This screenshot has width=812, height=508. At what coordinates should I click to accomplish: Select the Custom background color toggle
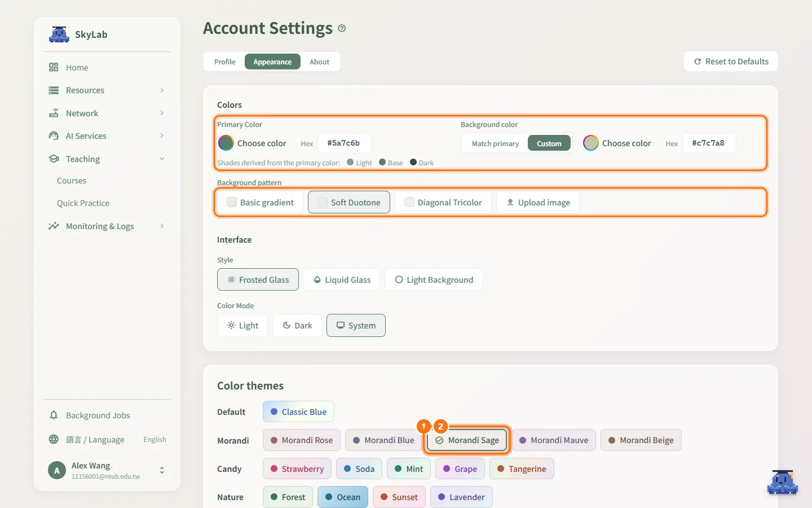(x=549, y=143)
